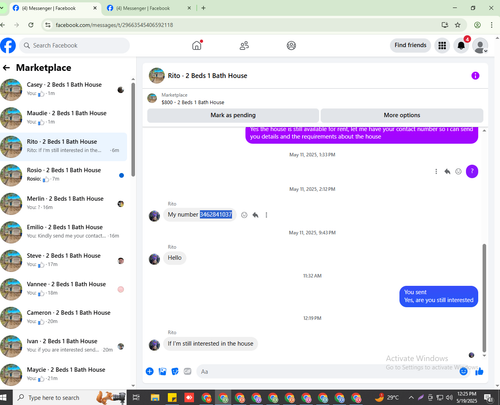
Task: Choose a GIF icon in composer
Action: tap(188, 371)
